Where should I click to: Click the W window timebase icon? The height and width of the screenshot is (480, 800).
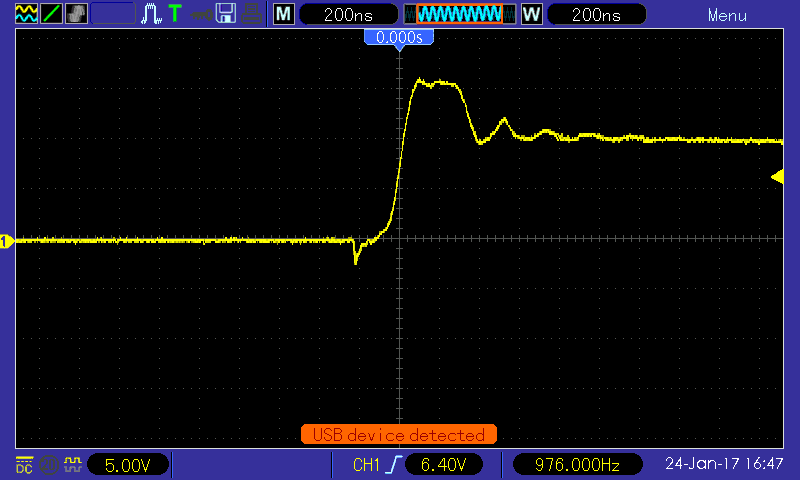click(532, 14)
